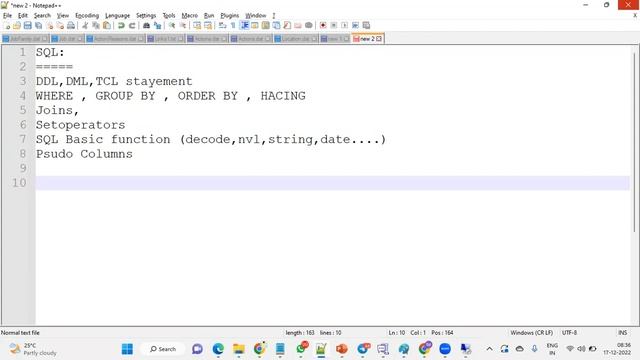Image resolution: width=640 pixels, height=360 pixels.
Task: Click the green Undo arrow
Action: coord(121,26)
